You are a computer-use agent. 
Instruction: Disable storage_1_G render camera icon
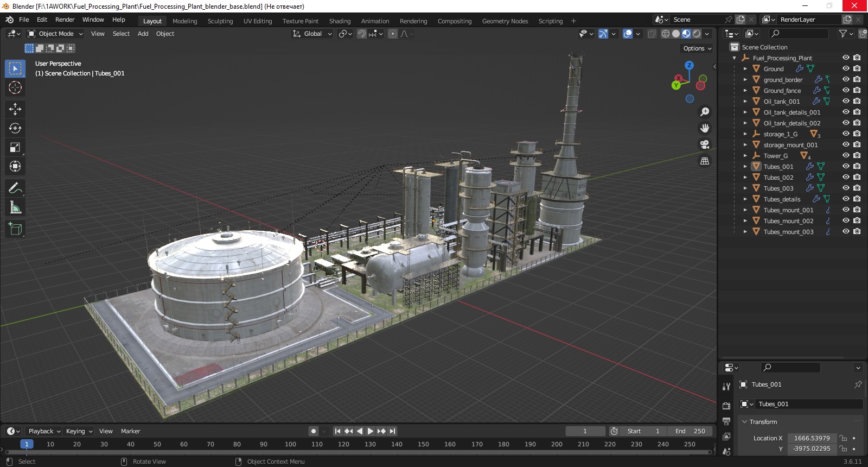click(x=857, y=134)
